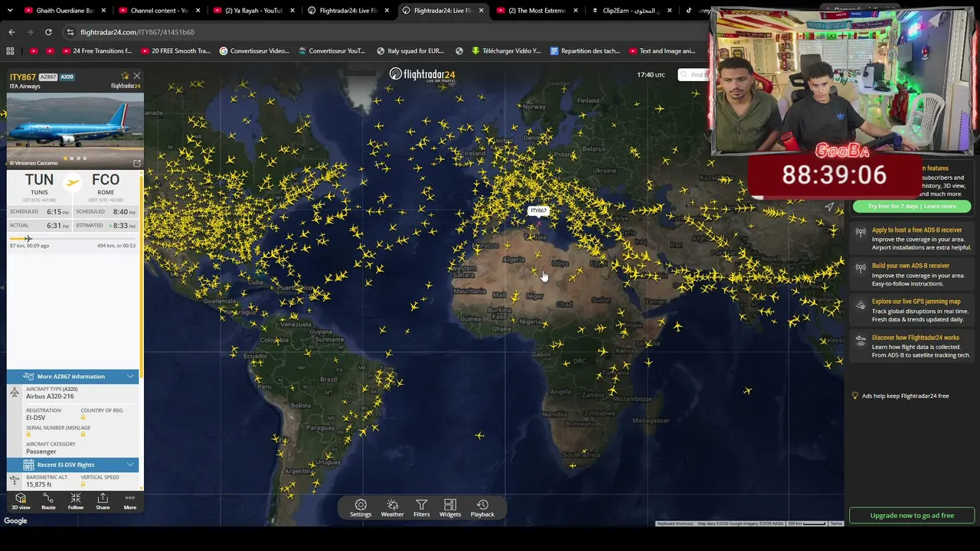Image resolution: width=980 pixels, height=551 pixels.
Task: View site information for flightradar24.com
Action: point(70,32)
